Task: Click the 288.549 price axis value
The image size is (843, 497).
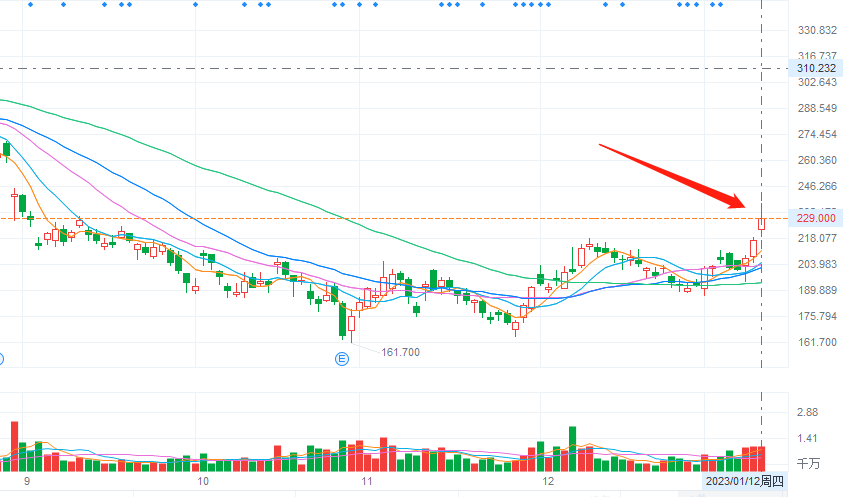Action: click(817, 108)
